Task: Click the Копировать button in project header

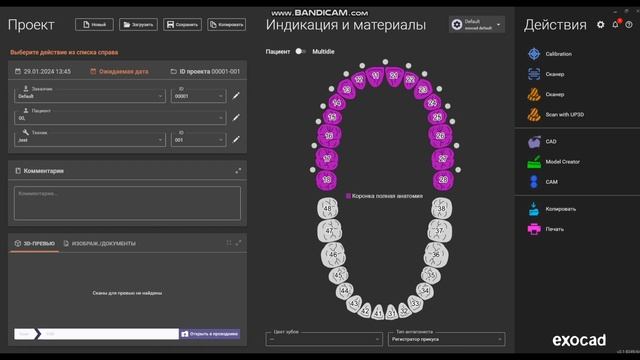Action: tap(227, 24)
